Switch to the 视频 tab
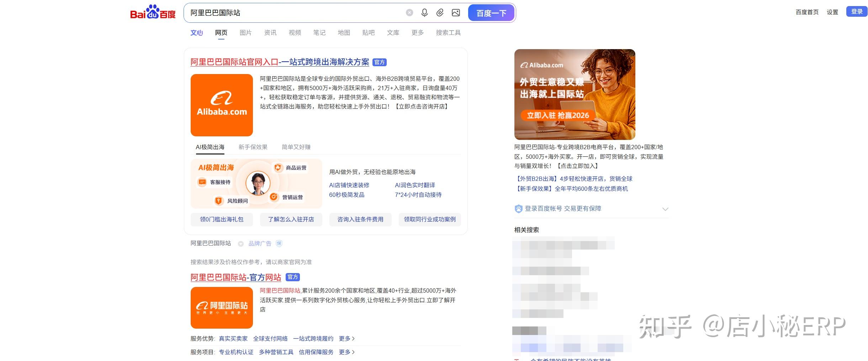868x361 pixels. (295, 33)
